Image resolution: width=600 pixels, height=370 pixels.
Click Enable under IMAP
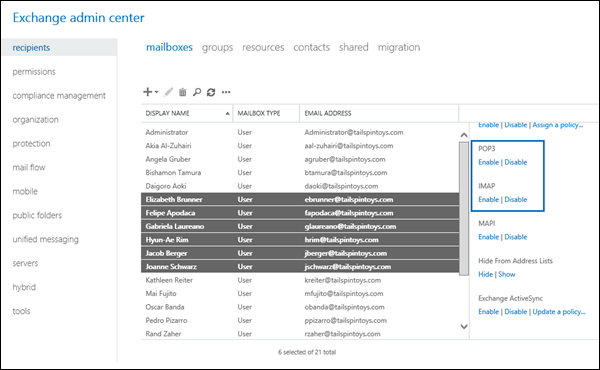pyautogui.click(x=489, y=199)
